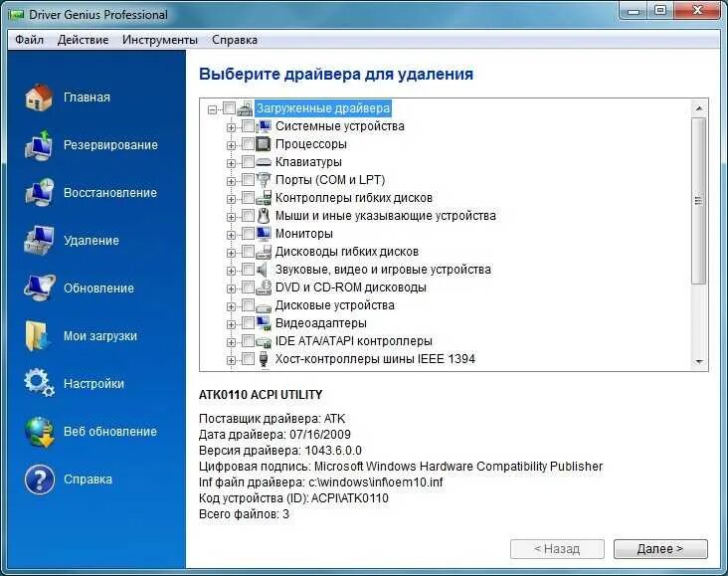
Task: Click the Дисководы гибких дисков icon
Action: pyautogui.click(x=264, y=252)
